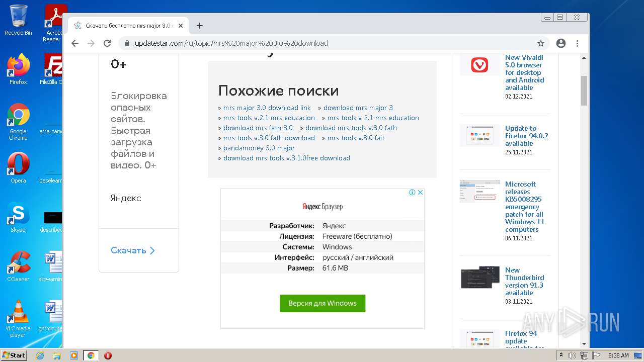The width and height of the screenshot is (644, 362).
Task: Click the volume tray icon
Action: tap(572, 355)
